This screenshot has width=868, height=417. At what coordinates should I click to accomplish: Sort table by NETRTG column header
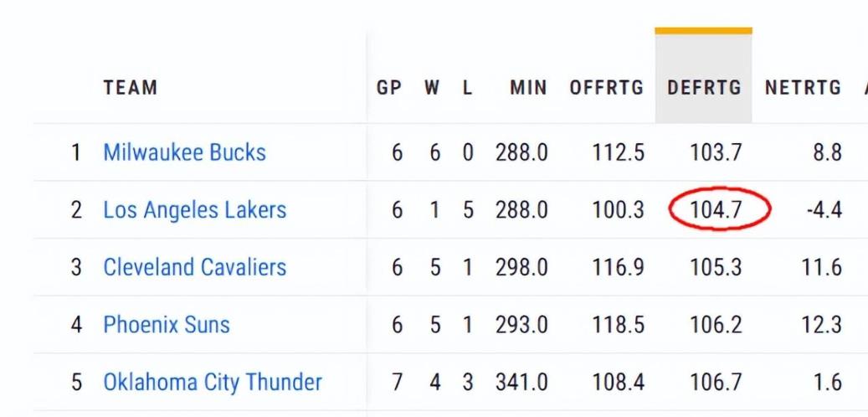pos(803,87)
